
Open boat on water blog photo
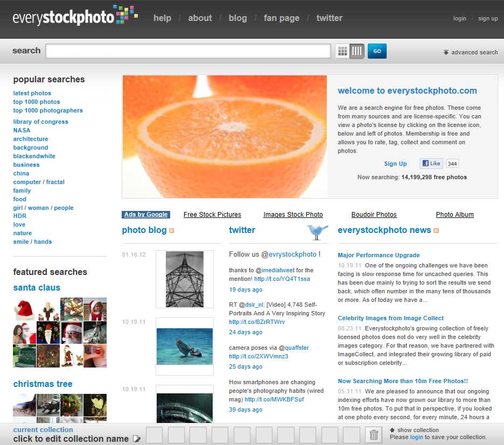click(185, 347)
